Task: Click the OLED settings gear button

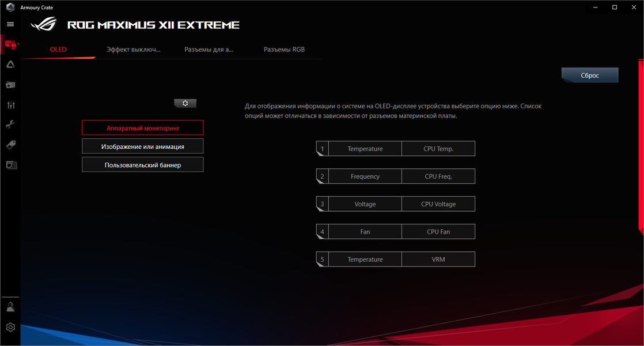Action: 185,103
